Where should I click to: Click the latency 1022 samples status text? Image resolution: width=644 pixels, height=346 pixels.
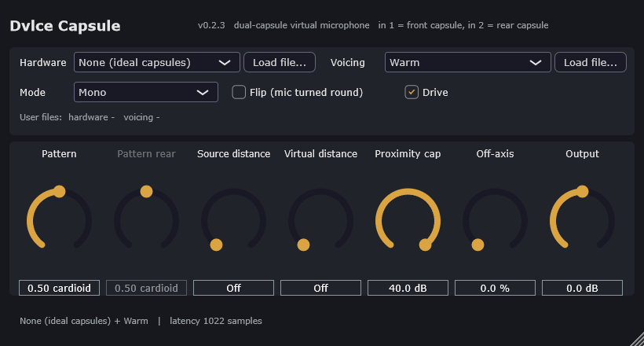pyautogui.click(x=216, y=321)
